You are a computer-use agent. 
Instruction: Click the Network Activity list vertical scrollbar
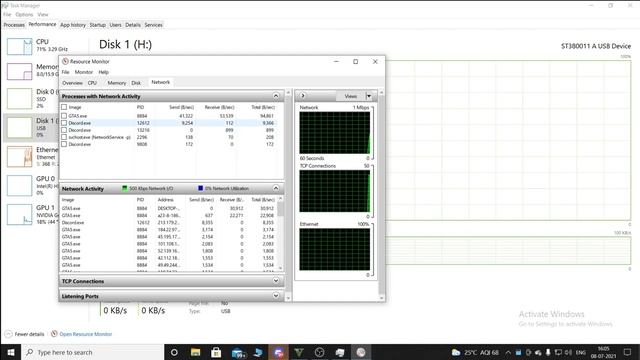[x=280, y=233]
